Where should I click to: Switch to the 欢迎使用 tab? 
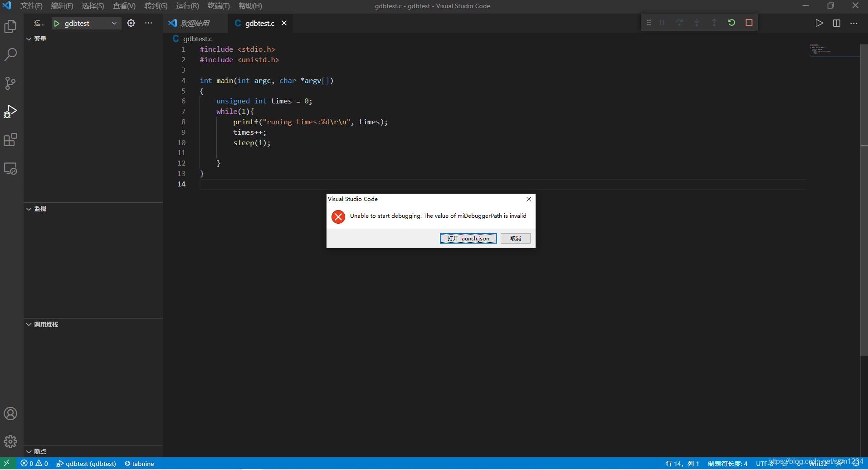(x=195, y=23)
